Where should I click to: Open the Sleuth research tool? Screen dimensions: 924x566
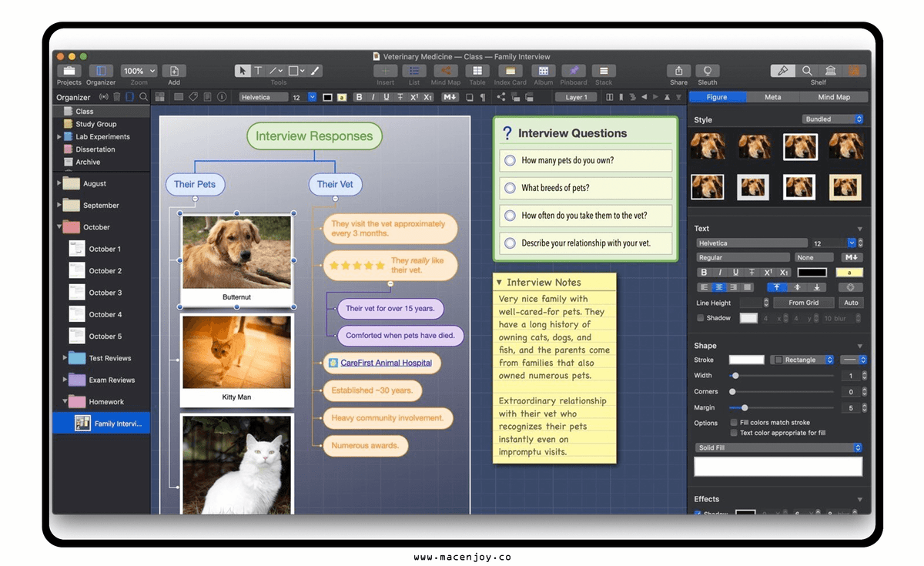pyautogui.click(x=707, y=71)
